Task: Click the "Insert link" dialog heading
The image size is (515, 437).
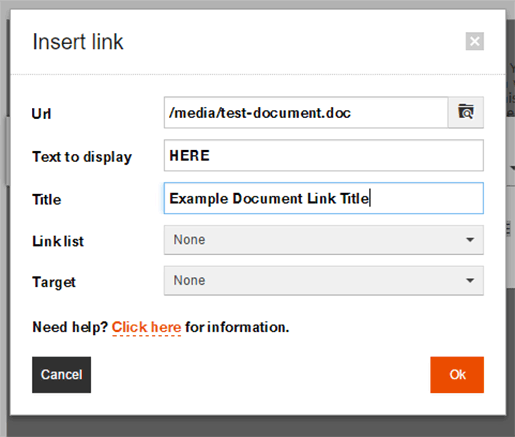Action: [x=78, y=42]
